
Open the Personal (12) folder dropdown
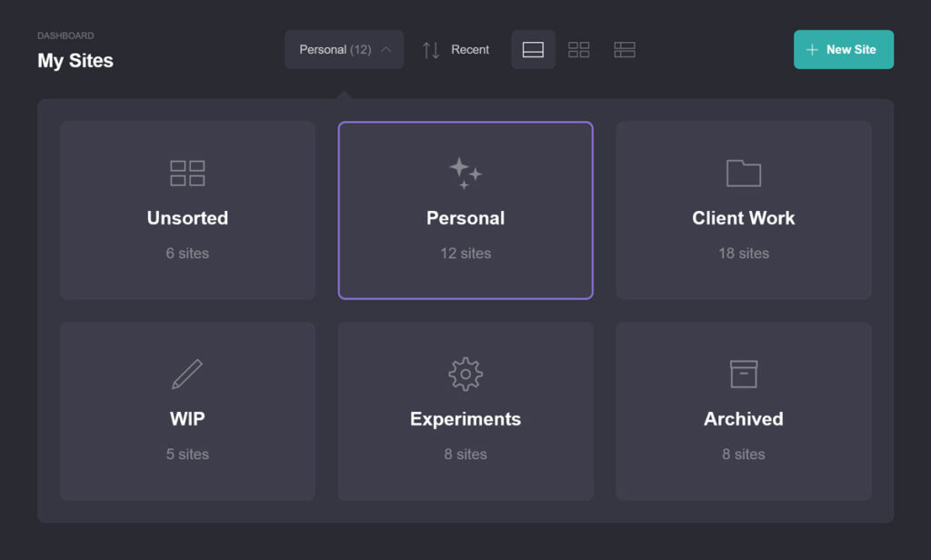[x=335, y=50]
